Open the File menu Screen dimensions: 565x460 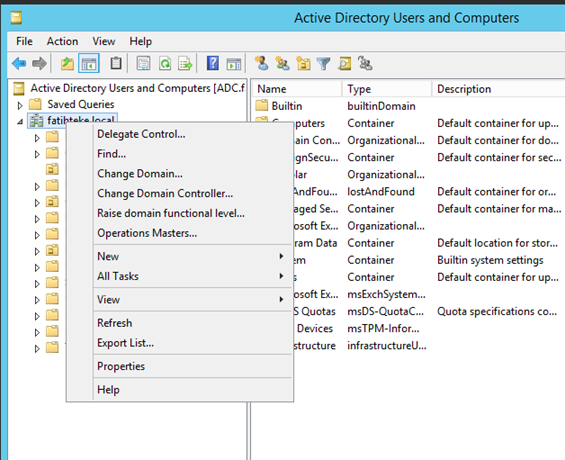tap(24, 41)
